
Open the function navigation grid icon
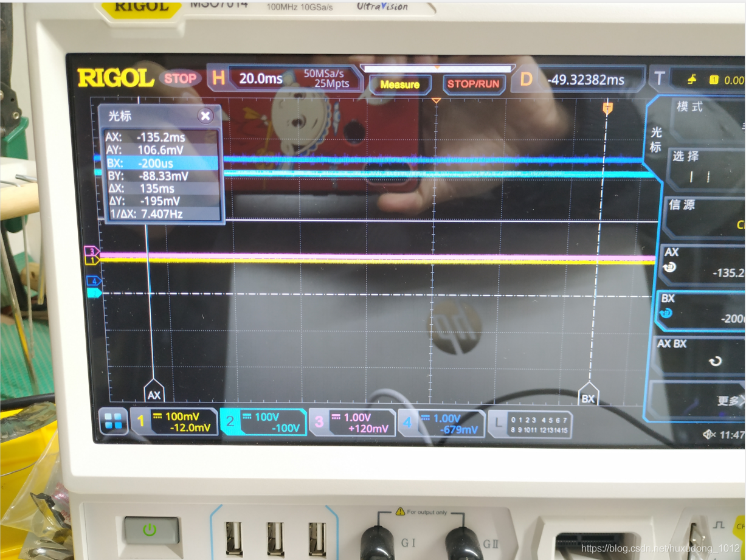[114, 421]
